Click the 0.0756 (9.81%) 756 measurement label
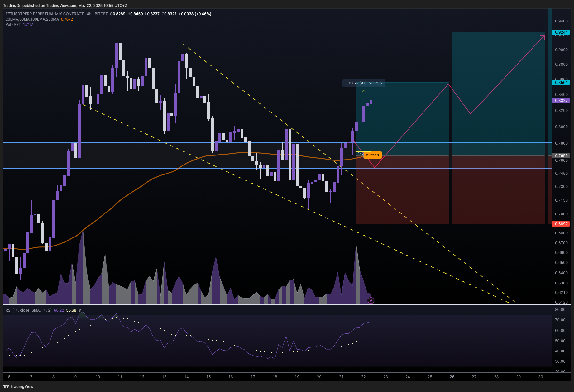The image size is (574, 392). 363,83
